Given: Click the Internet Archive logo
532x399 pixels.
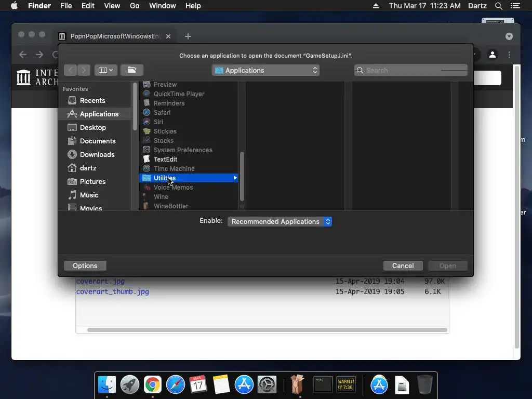Looking at the screenshot, I should tap(37, 77).
